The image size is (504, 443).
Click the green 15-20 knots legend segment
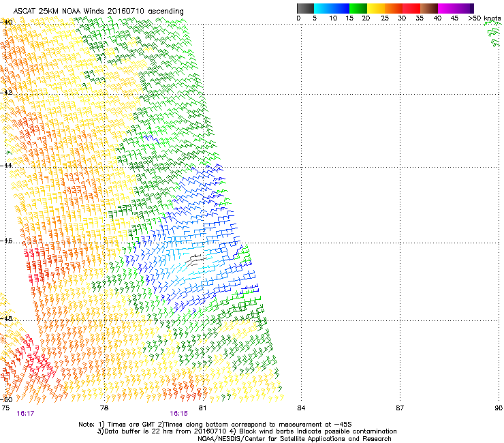tap(358, 8)
